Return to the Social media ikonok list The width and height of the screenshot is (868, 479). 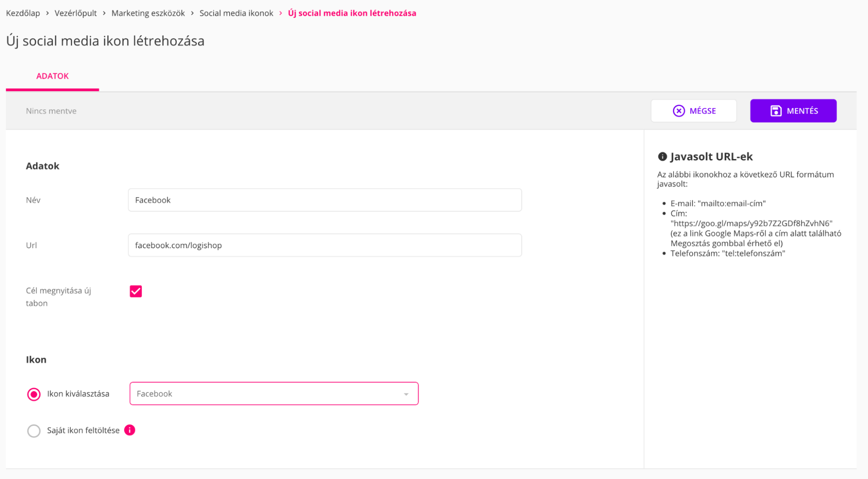(236, 13)
